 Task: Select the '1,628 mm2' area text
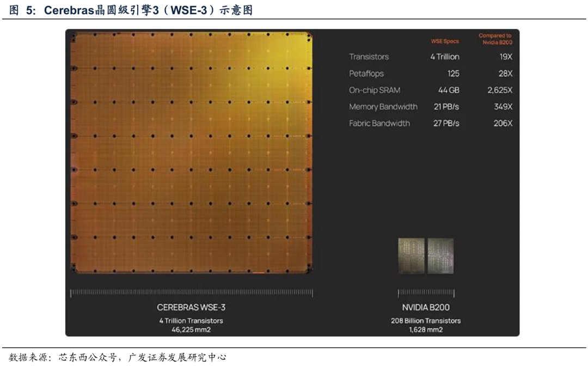point(425,330)
